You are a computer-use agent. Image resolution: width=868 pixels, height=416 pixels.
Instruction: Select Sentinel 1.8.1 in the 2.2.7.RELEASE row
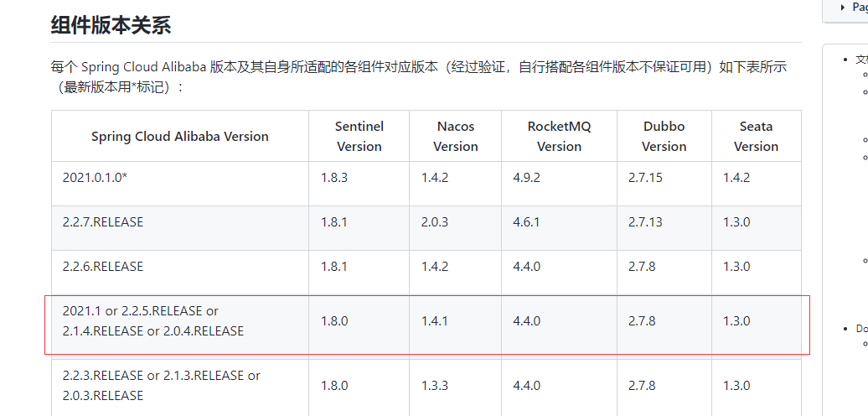point(359,227)
